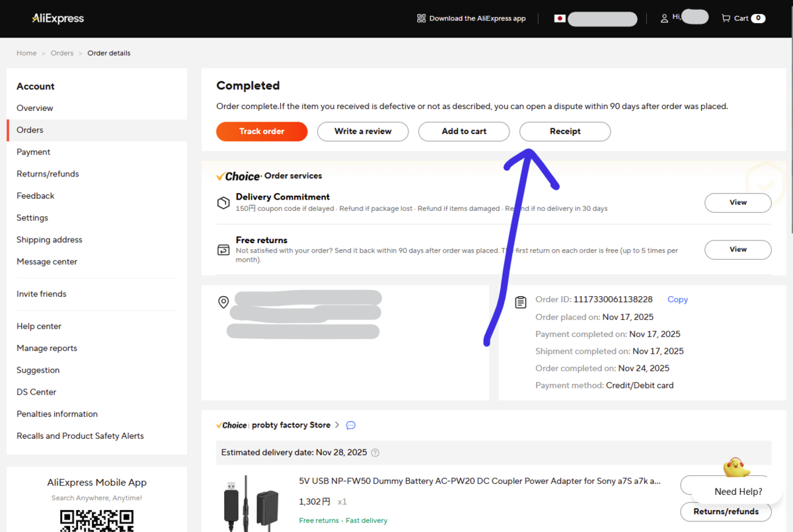The height and width of the screenshot is (532, 793).
Task: Open the user account profile icon
Action: coord(664,19)
